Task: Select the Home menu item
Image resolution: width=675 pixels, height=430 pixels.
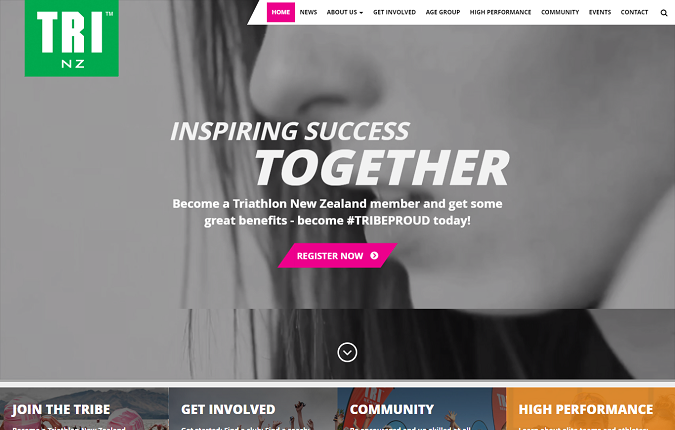Action: coord(281,12)
